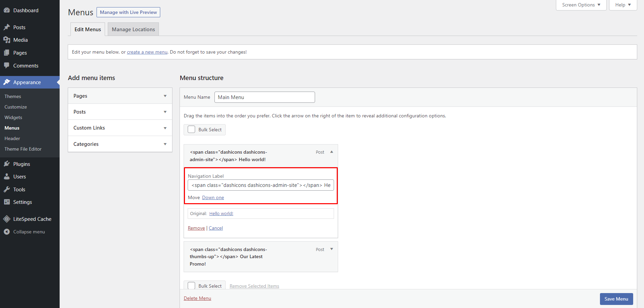This screenshot has width=644, height=308.
Task: Expand the Custom Links section
Action: [165, 128]
